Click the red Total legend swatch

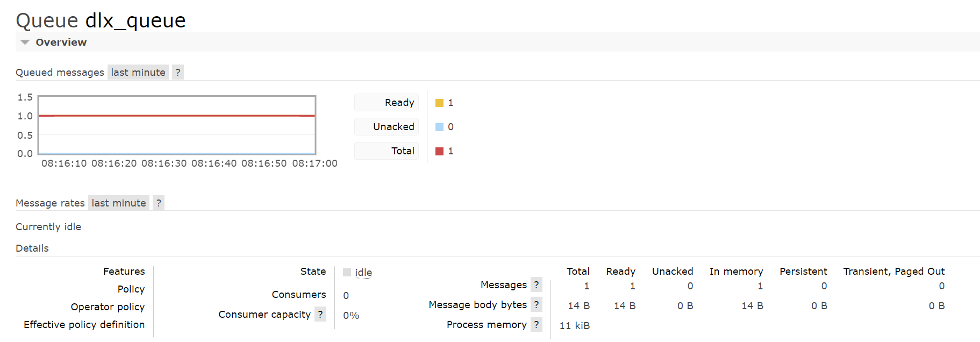[x=439, y=151]
